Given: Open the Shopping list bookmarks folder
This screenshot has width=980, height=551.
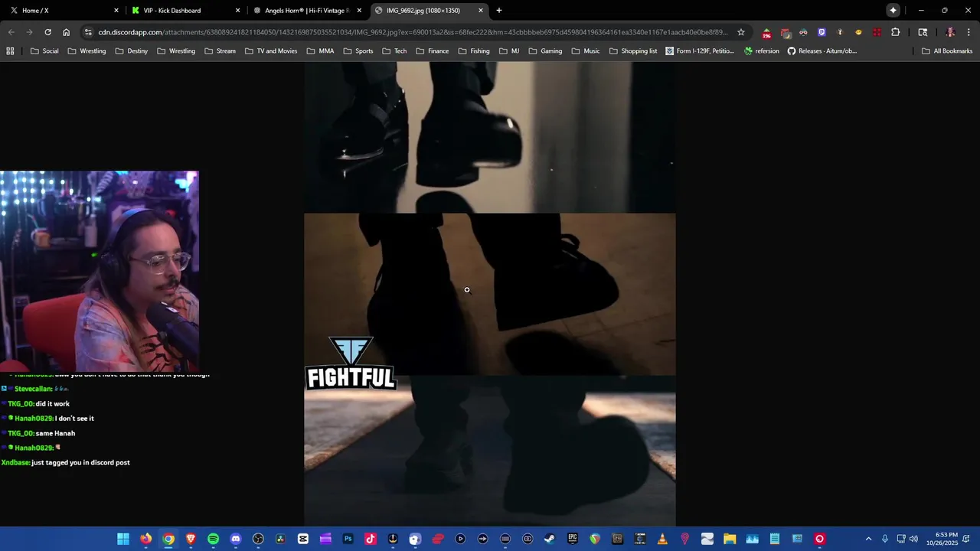Looking at the screenshot, I should (x=633, y=51).
